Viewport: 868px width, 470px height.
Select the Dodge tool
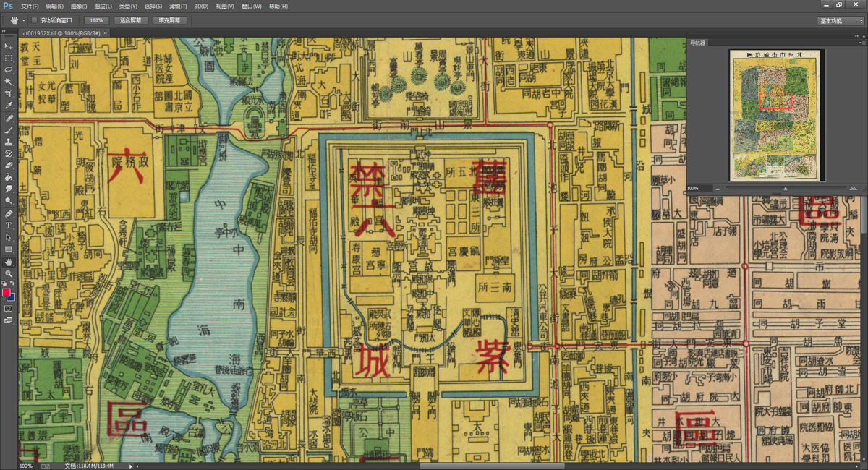pyautogui.click(x=9, y=200)
